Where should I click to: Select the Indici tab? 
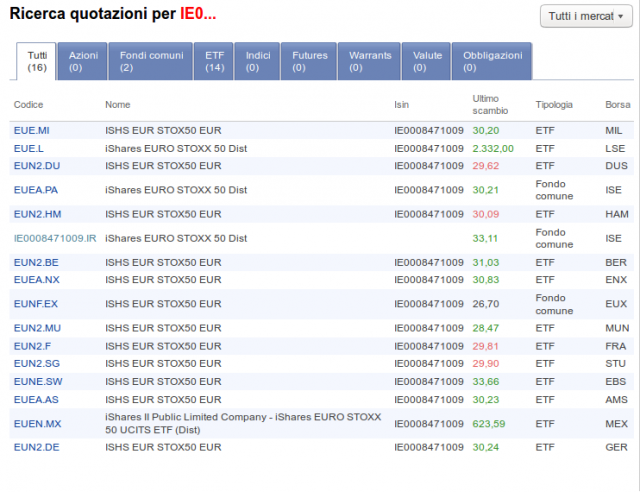coord(259,61)
